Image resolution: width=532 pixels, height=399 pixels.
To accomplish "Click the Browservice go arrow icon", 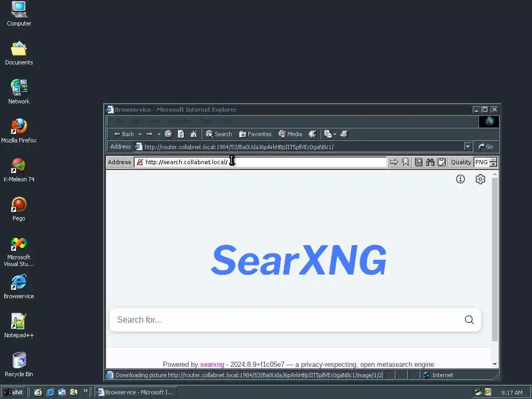I will point(394,162).
